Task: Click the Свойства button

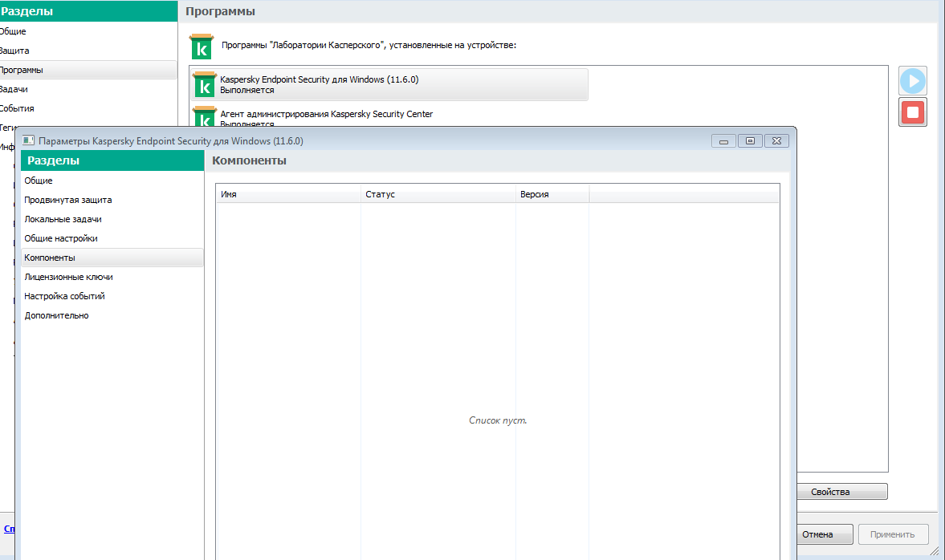Action: [842, 492]
